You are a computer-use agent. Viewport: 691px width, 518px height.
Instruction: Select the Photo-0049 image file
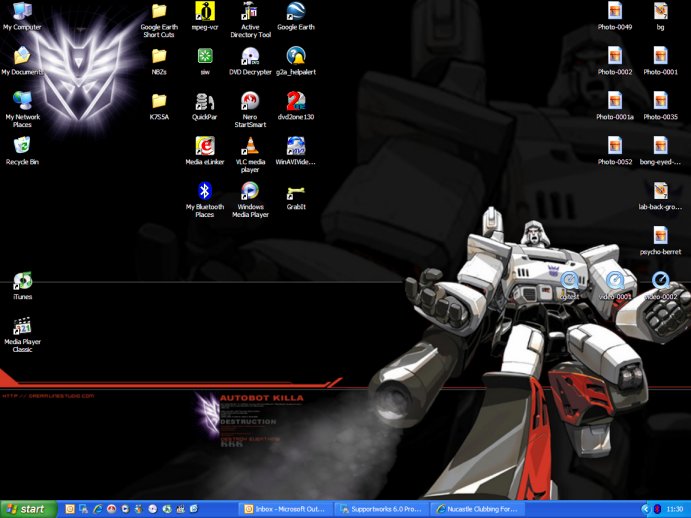[x=615, y=12]
